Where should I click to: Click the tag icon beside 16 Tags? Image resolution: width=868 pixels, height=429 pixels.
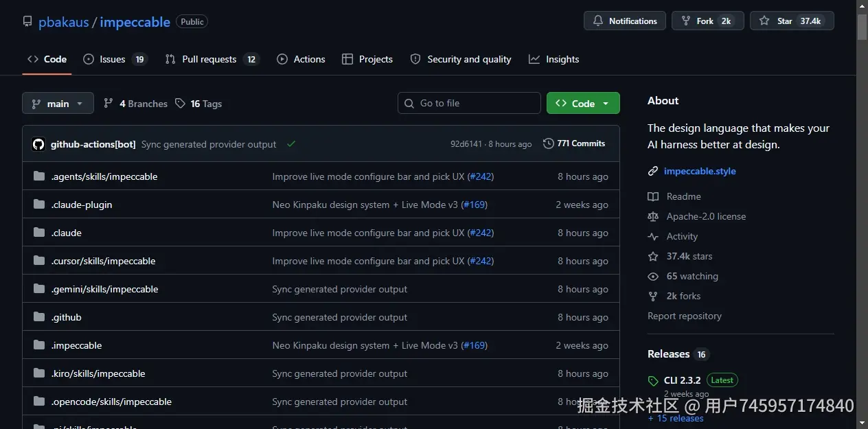180,103
